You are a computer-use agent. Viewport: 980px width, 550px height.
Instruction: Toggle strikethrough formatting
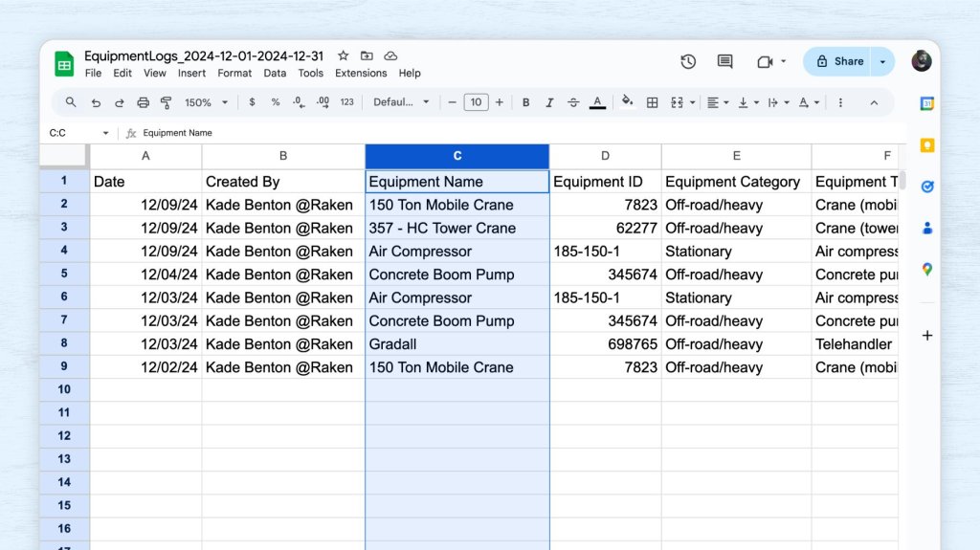[x=573, y=102]
